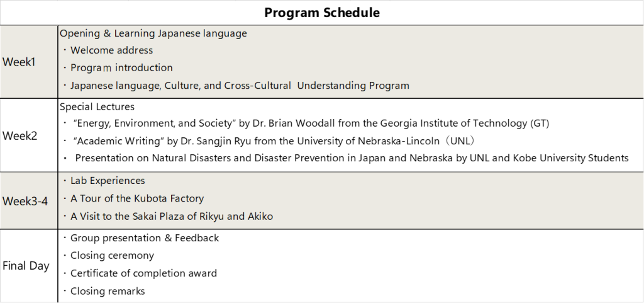The width and height of the screenshot is (644, 303).
Task: Click the Week3-4 row label
Action: coord(25,202)
